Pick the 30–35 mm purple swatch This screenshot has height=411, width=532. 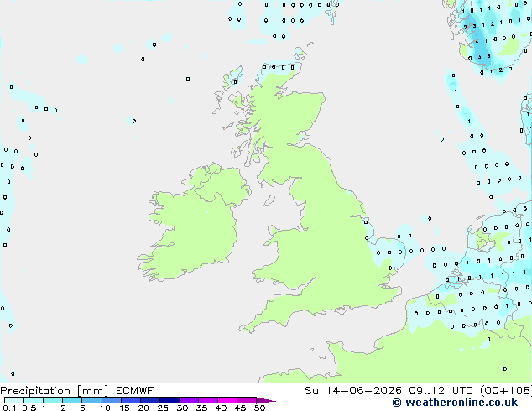(188, 400)
